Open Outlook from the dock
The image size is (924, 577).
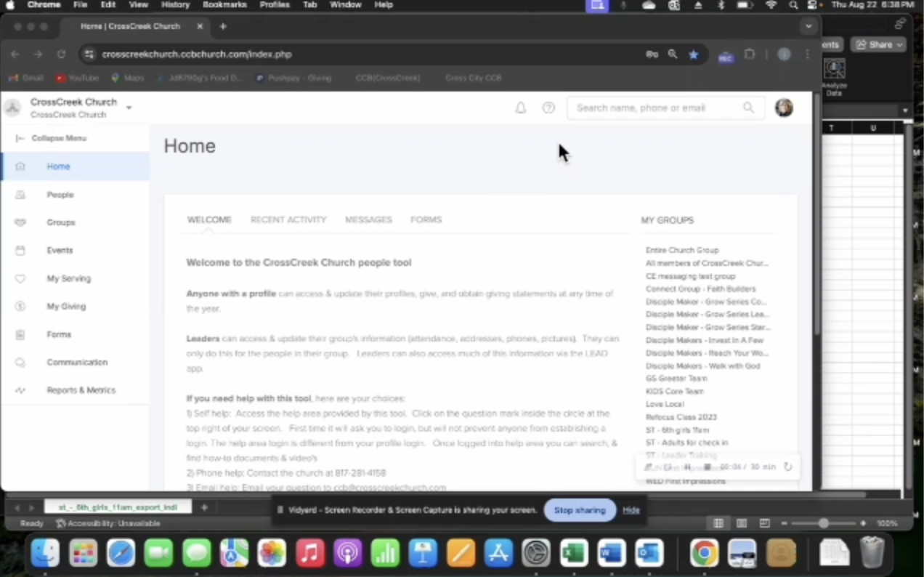(x=649, y=554)
